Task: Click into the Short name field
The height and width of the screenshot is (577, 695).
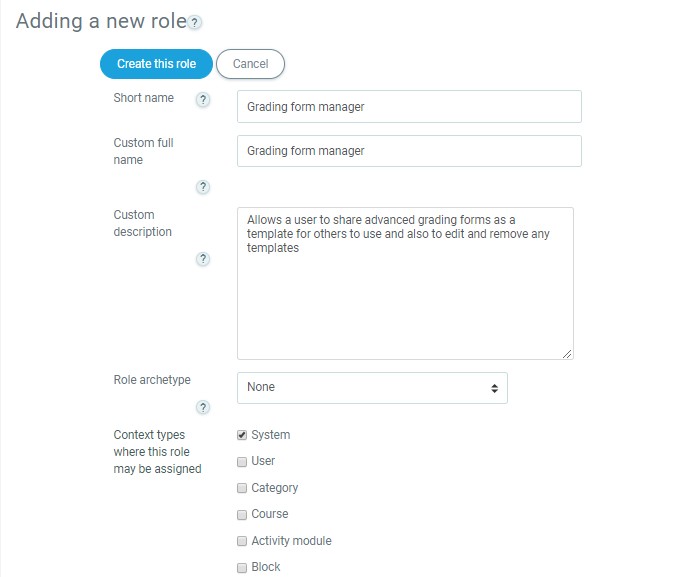Action: (x=408, y=107)
